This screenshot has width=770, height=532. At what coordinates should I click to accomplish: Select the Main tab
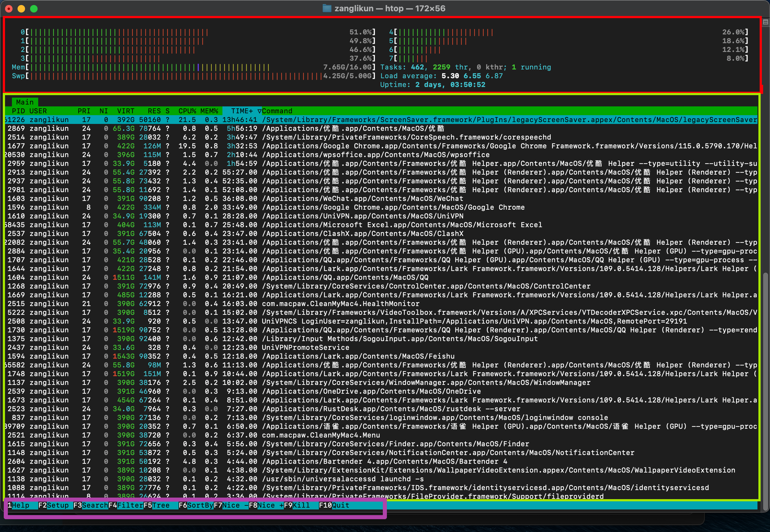tap(25, 102)
